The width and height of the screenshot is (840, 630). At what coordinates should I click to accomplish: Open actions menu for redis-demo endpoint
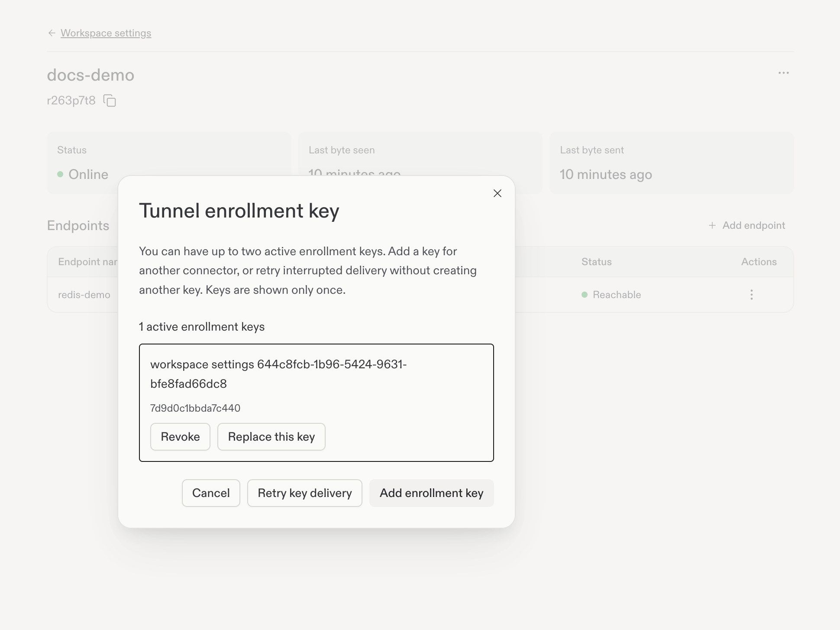tap(751, 295)
